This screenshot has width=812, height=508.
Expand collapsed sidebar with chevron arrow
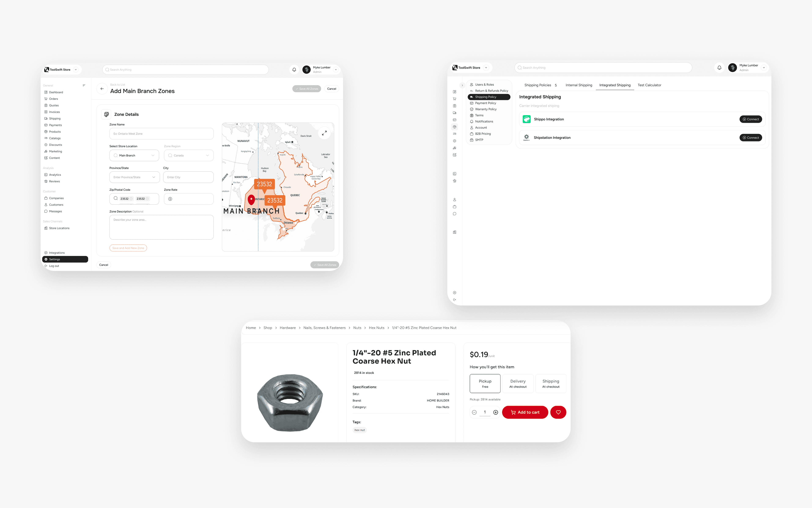pos(462,85)
